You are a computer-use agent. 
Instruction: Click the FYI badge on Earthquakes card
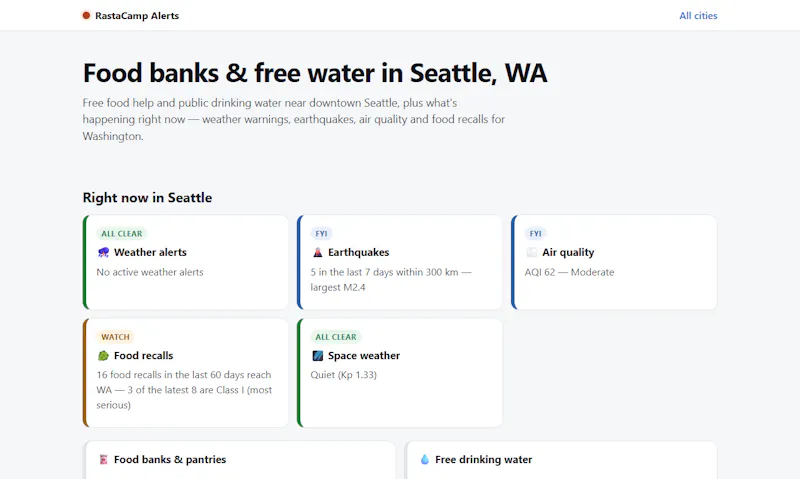(x=321, y=234)
